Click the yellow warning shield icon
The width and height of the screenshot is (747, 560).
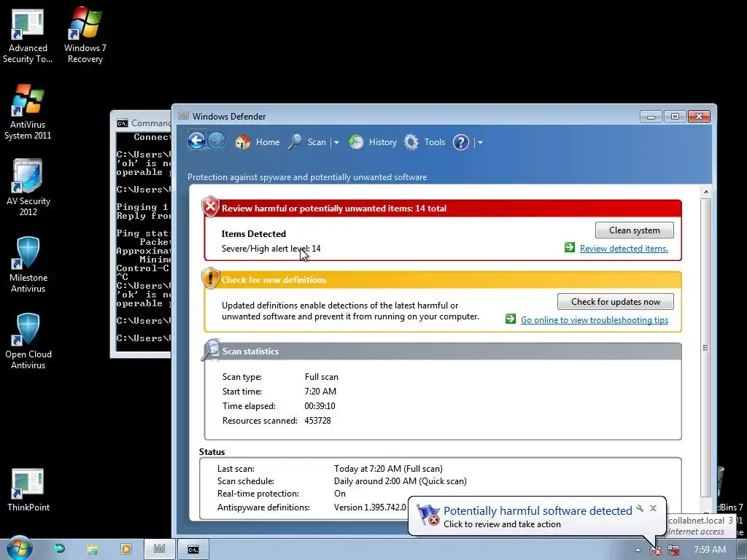(210, 279)
